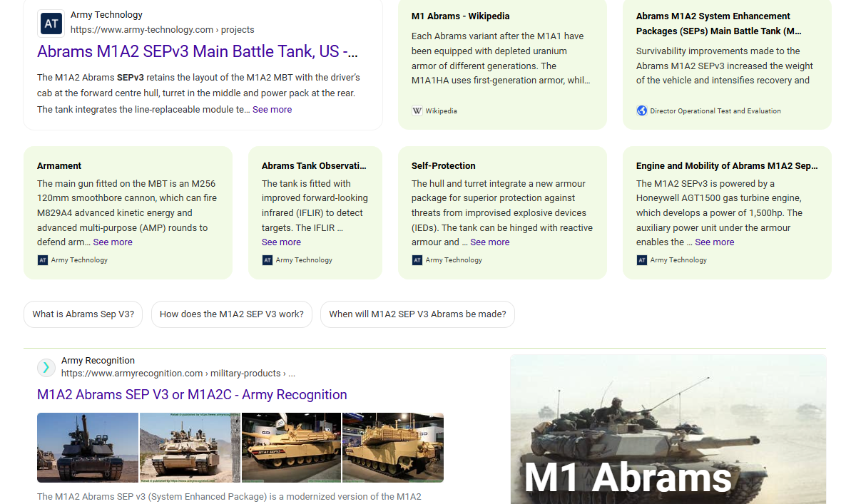Open the Self-Protection card heading
The width and height of the screenshot is (856, 504).
pyautogui.click(x=444, y=166)
